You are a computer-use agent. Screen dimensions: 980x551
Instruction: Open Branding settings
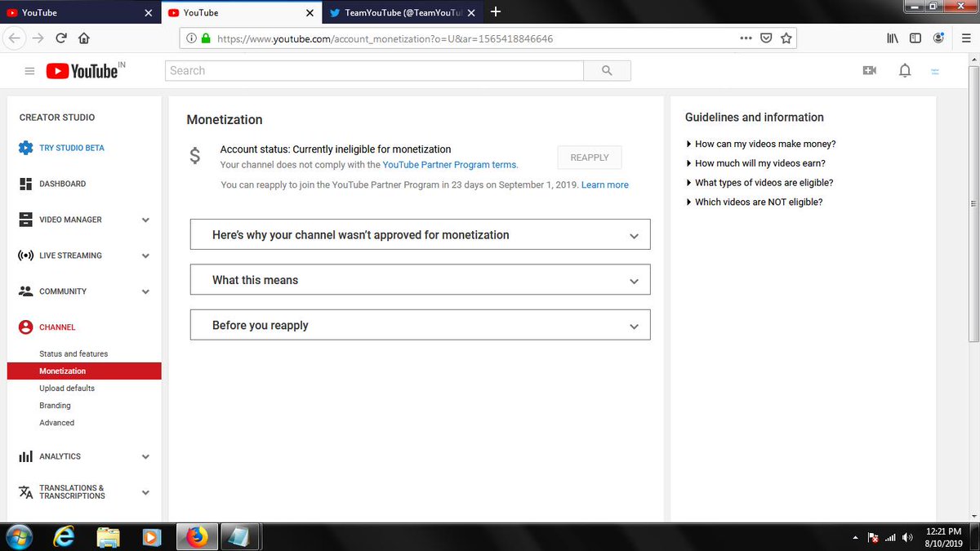(55, 406)
